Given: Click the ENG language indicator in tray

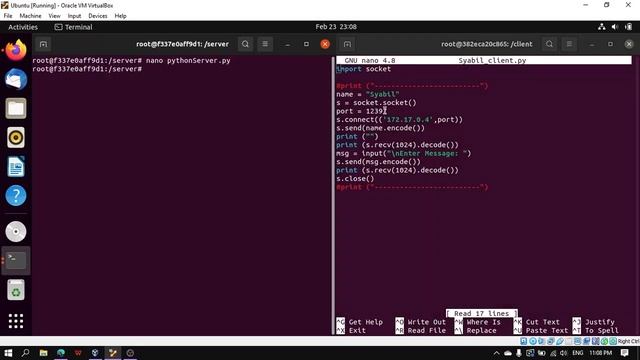Looking at the screenshot, I should [578, 353].
